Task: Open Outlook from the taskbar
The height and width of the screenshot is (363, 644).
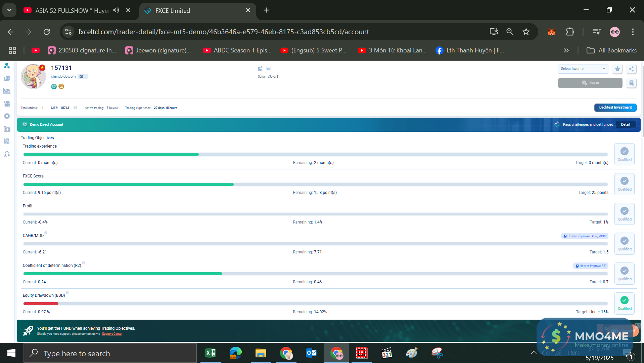Action: [x=311, y=353]
